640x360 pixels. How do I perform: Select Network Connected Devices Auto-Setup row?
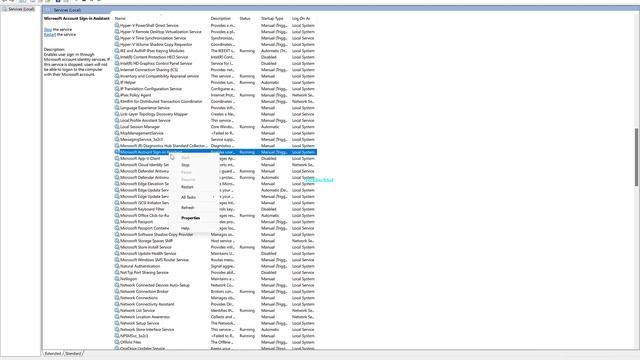click(x=216, y=285)
